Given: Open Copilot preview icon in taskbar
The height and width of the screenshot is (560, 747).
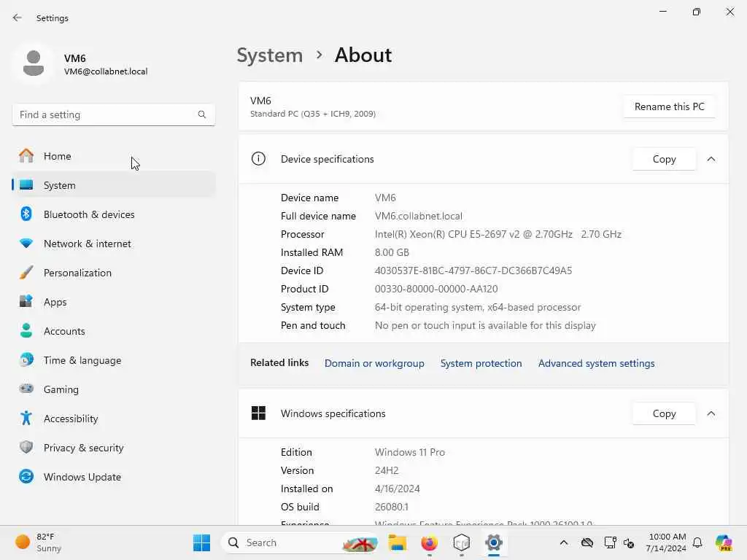Looking at the screenshot, I should 724,542.
